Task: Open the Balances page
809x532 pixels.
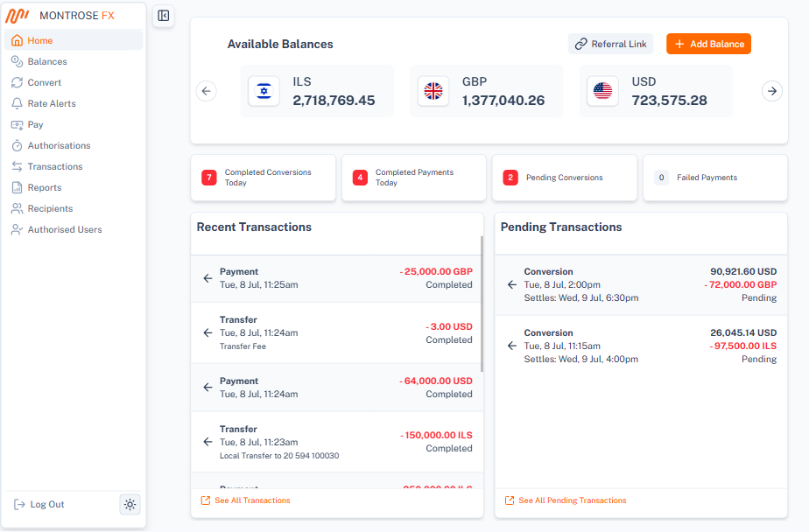Action: pos(46,61)
